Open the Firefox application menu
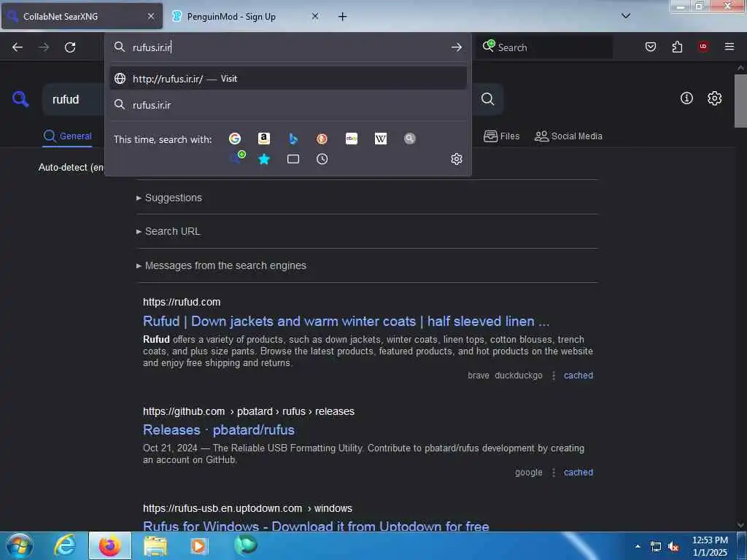This screenshot has width=747, height=560. point(729,47)
